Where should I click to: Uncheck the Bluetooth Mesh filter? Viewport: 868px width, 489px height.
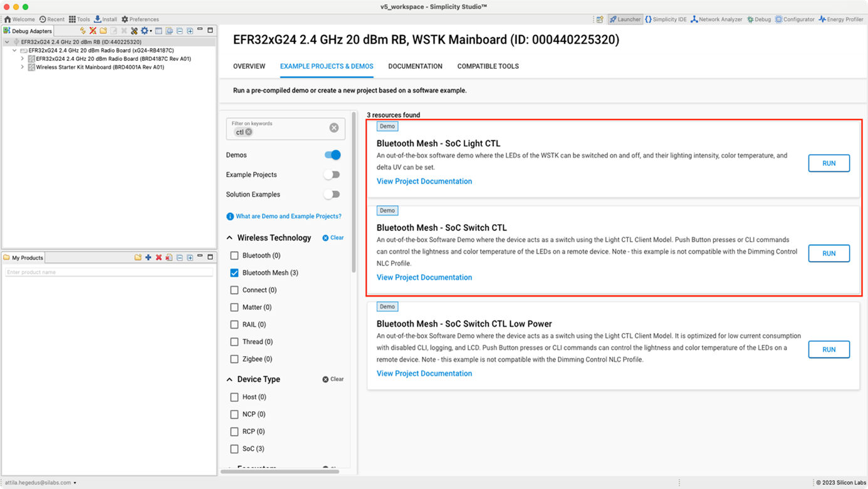234,272
